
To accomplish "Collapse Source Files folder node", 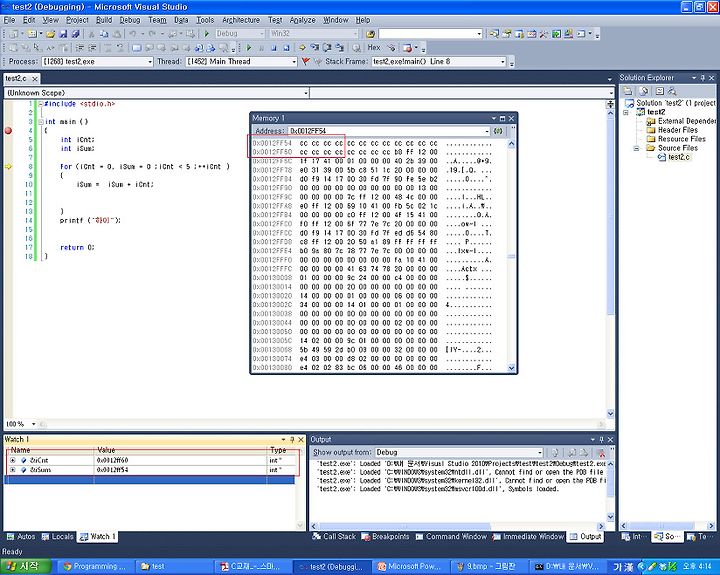I will pos(636,148).
